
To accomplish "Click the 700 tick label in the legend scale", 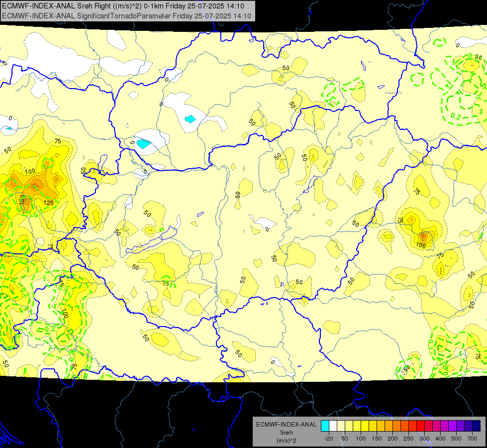I will click(x=473, y=439).
